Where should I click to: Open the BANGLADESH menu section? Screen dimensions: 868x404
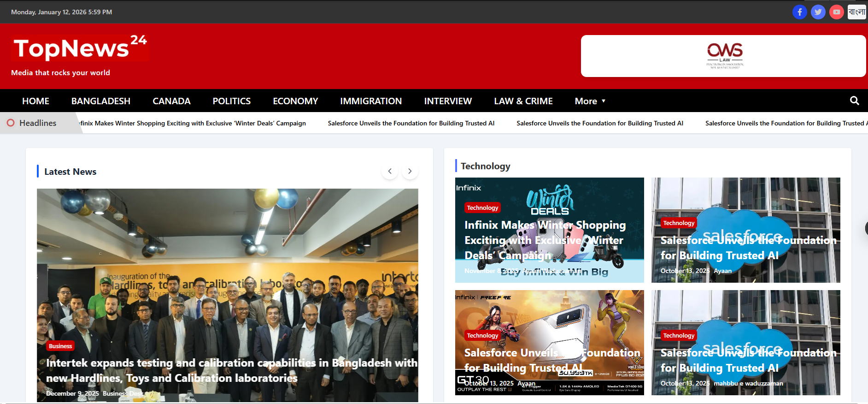tap(101, 101)
